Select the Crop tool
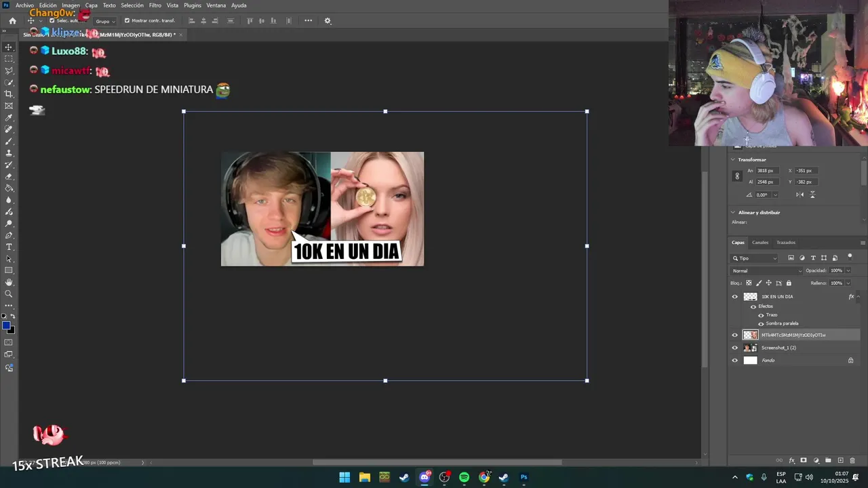Image resolution: width=868 pixels, height=488 pixels. tap(9, 94)
